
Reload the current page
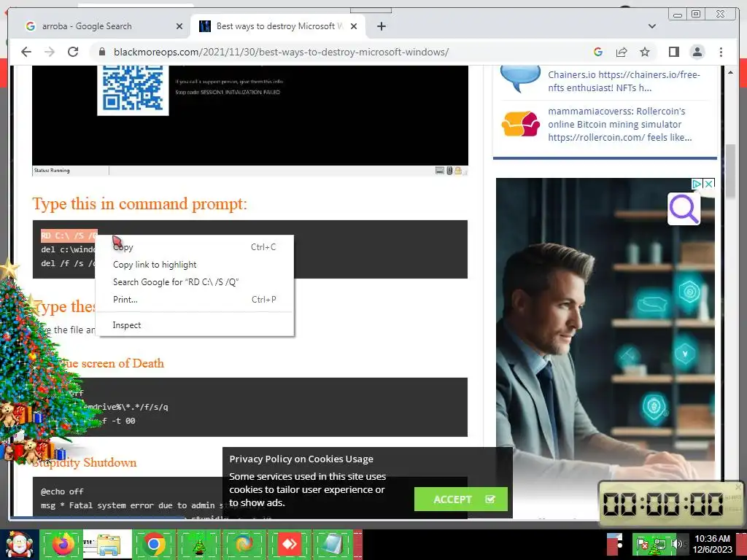point(73,52)
